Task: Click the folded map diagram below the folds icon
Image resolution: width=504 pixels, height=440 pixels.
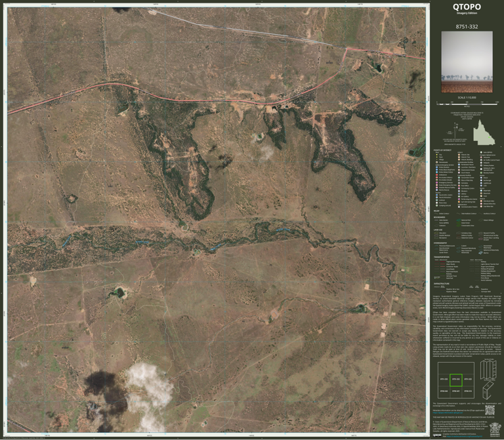Action: coord(488,390)
